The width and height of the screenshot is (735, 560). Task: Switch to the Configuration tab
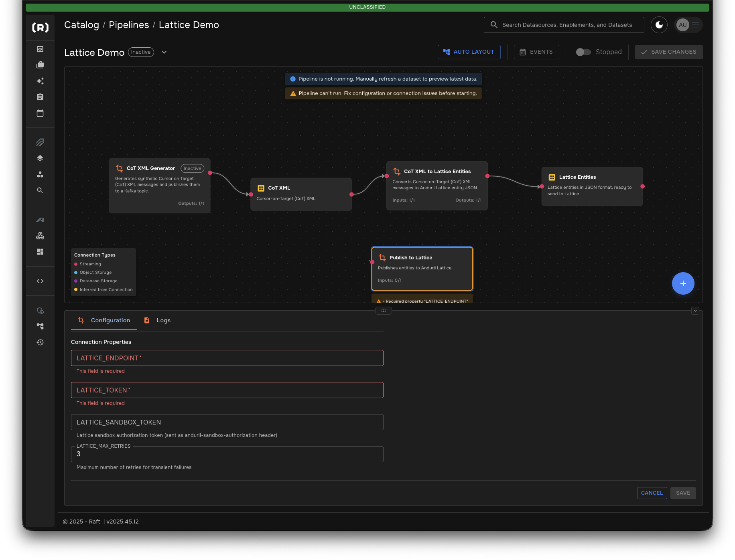(104, 320)
